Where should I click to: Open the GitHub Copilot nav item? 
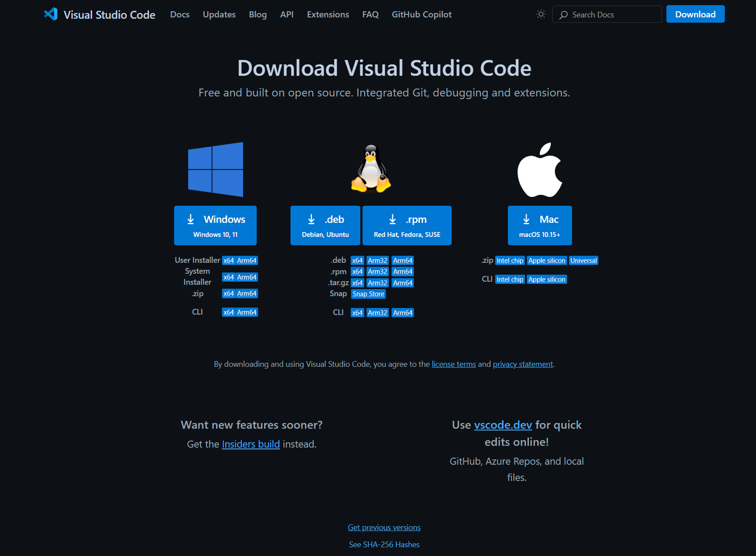(421, 15)
